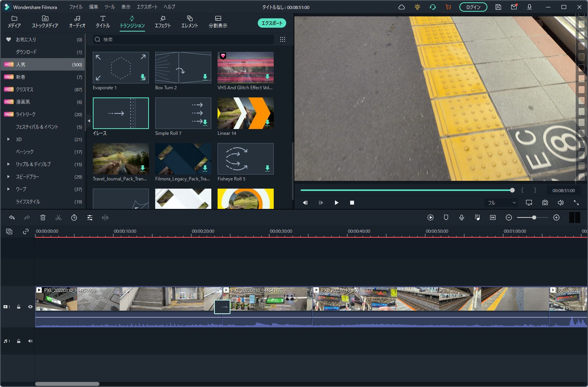The image size is (588, 387).
Task: Open the ファイル menu
Action: coord(76,7)
